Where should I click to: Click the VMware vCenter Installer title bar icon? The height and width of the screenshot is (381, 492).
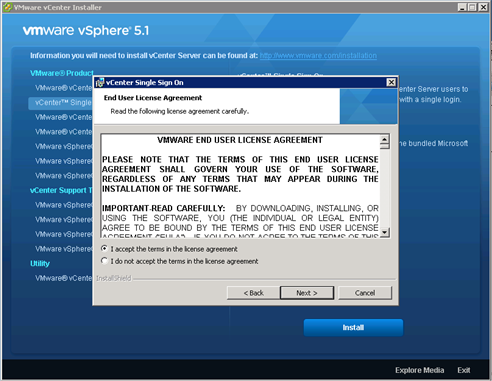(x=7, y=7)
